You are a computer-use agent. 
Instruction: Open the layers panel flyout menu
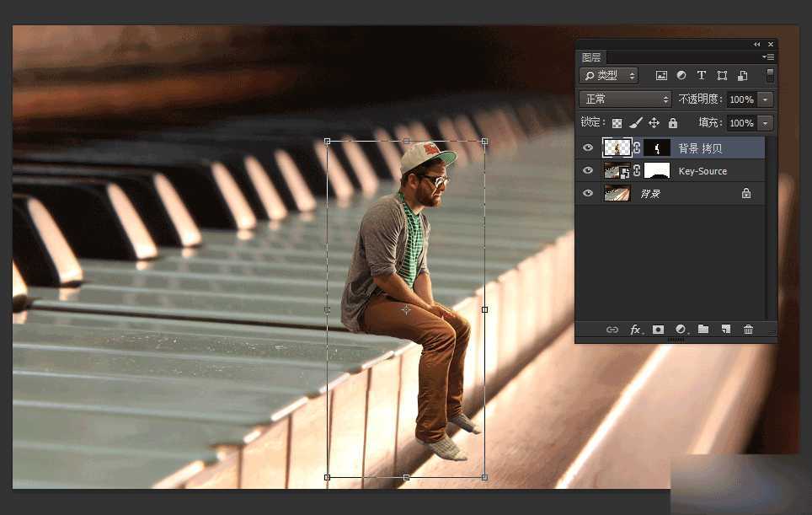[x=767, y=57]
